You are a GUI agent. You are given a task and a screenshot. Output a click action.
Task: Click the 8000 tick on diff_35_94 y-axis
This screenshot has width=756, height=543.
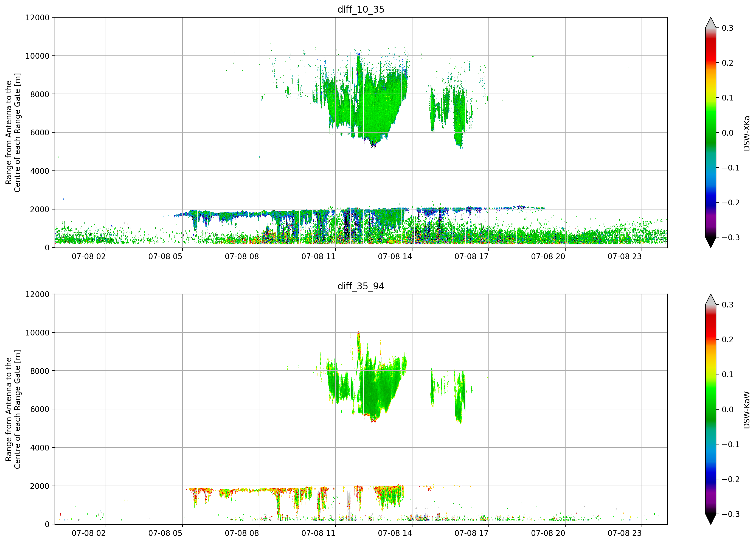40,371
